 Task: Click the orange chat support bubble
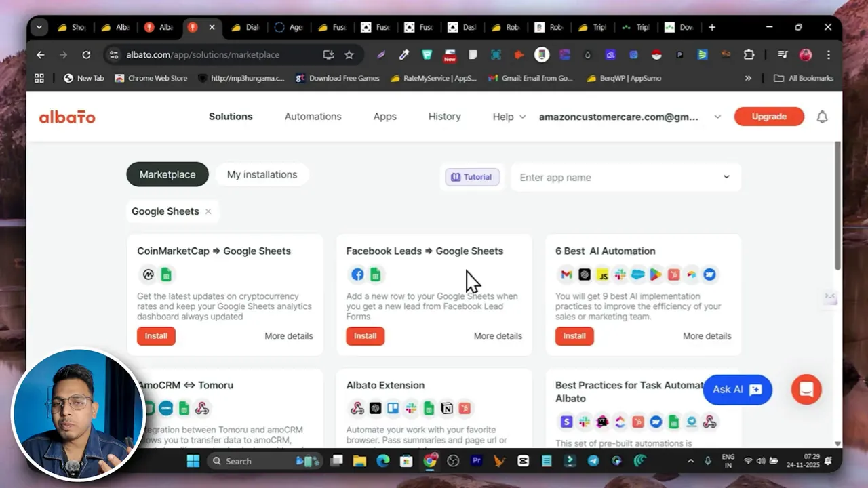point(806,389)
